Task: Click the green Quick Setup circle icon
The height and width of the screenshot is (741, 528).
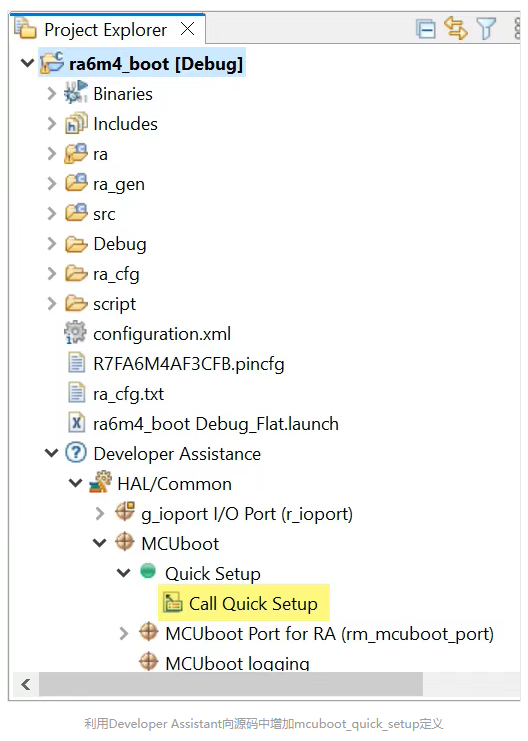Action: point(148,570)
